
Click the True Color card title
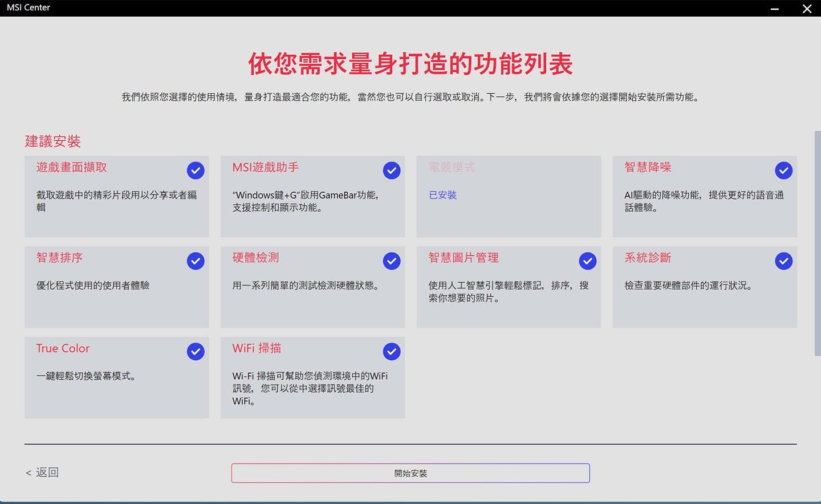(x=63, y=348)
